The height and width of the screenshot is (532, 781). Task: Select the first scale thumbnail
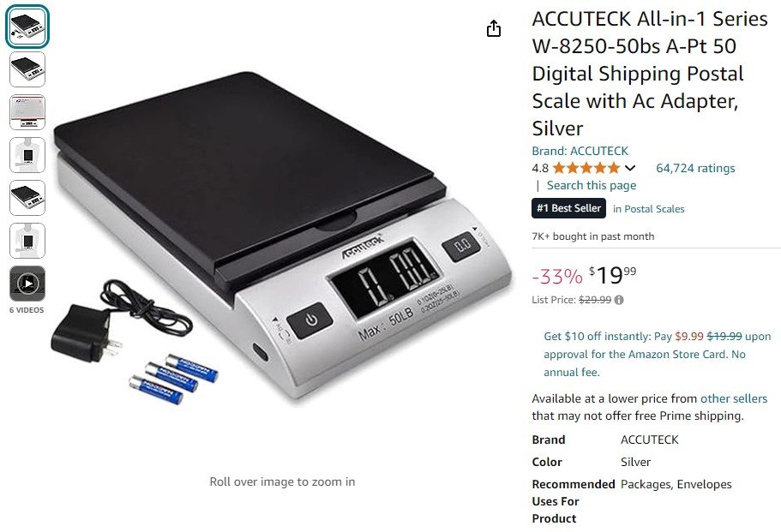27,27
